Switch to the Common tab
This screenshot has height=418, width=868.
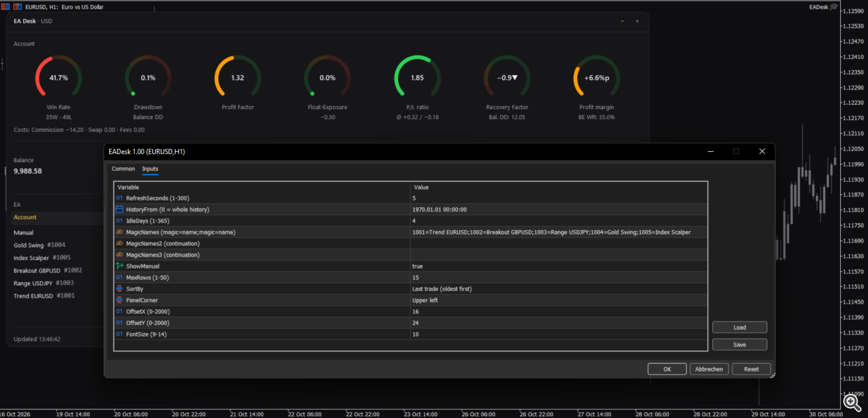(123, 169)
